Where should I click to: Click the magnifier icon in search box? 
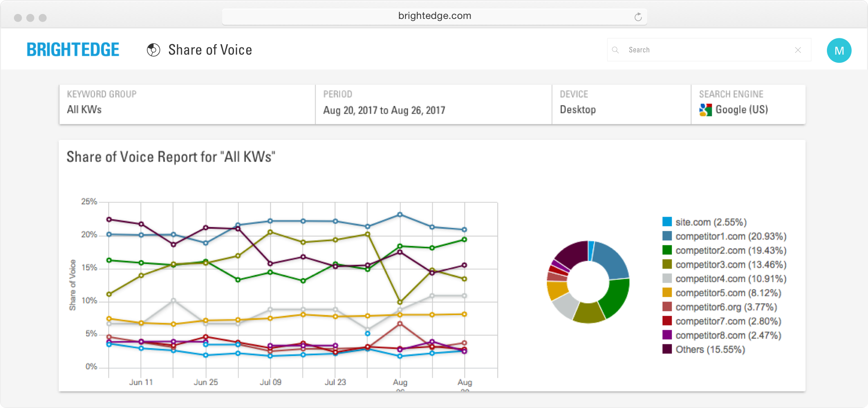pyautogui.click(x=615, y=50)
